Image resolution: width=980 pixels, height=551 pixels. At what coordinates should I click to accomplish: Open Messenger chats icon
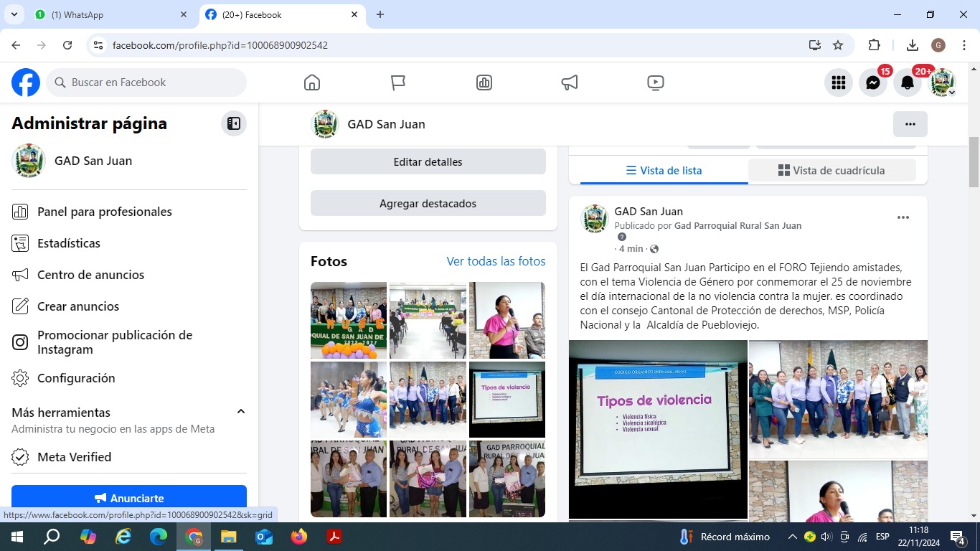coord(873,83)
